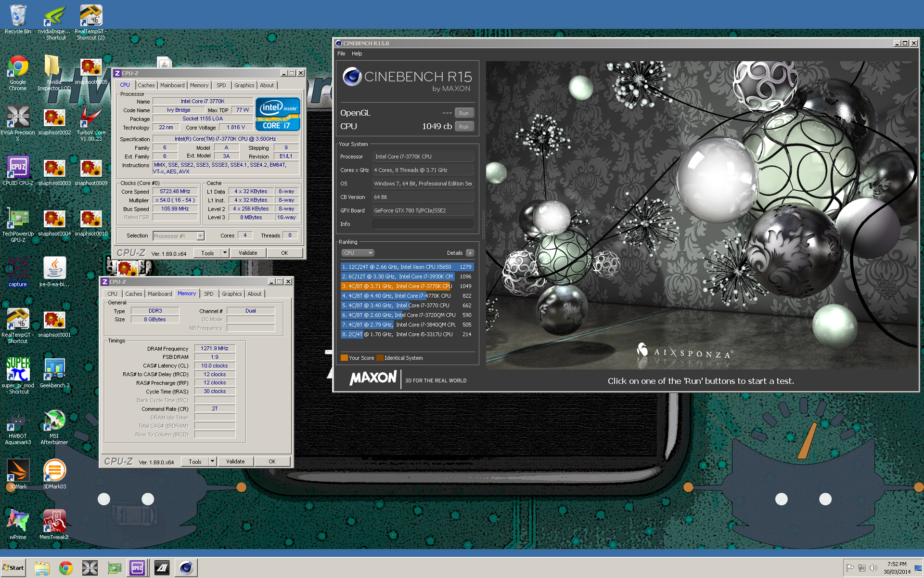Open the Start menu

pyautogui.click(x=13, y=568)
